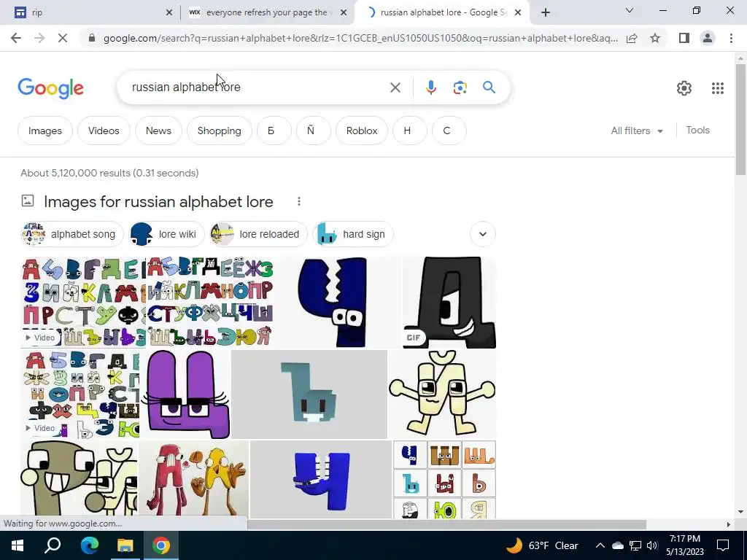
Task: Open first alphabet video thumbnail
Action: 83,303
